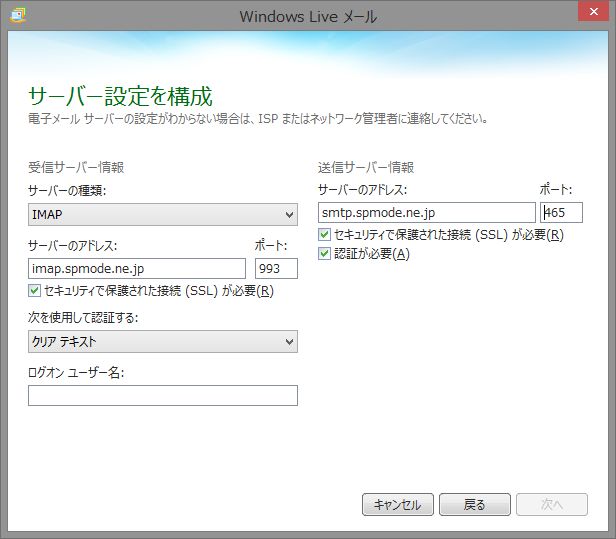Click outgoing server address field smtp.spmode.ne.jp
Viewport: 616px width, 539px height.
[x=427, y=213]
